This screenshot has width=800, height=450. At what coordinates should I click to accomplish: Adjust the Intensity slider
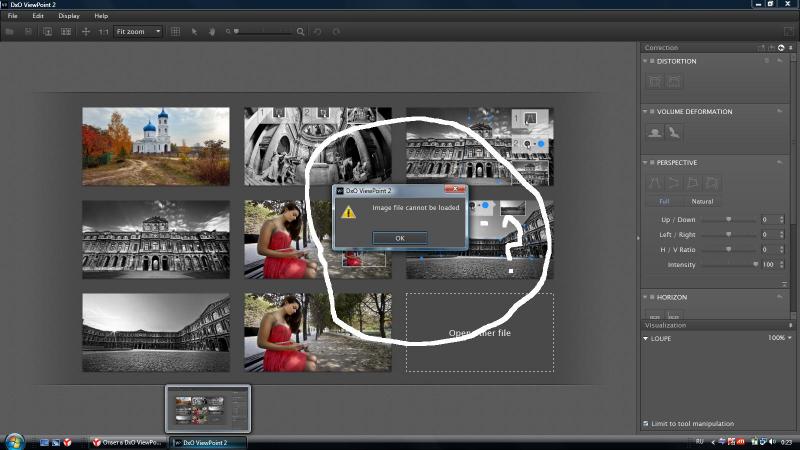coord(729,264)
